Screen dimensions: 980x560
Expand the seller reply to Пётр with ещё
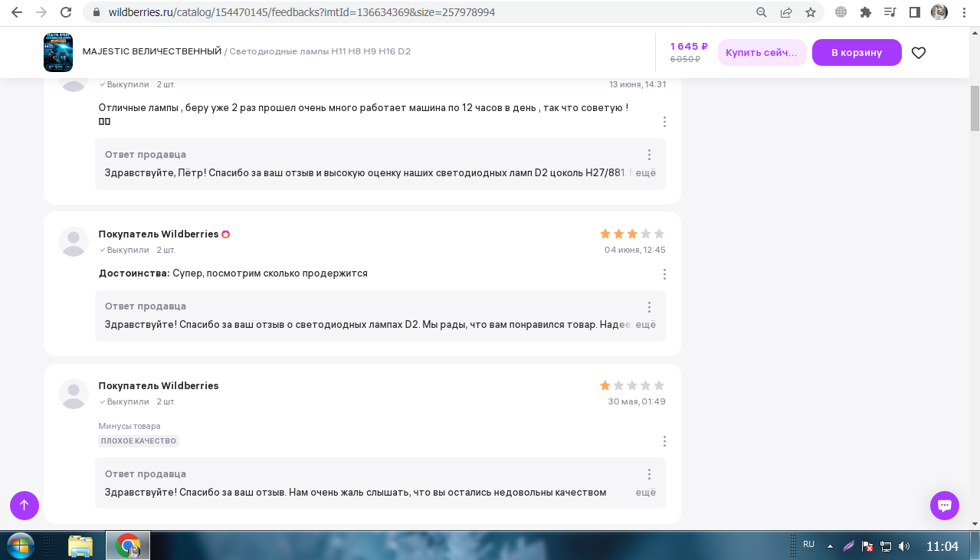[x=646, y=173]
